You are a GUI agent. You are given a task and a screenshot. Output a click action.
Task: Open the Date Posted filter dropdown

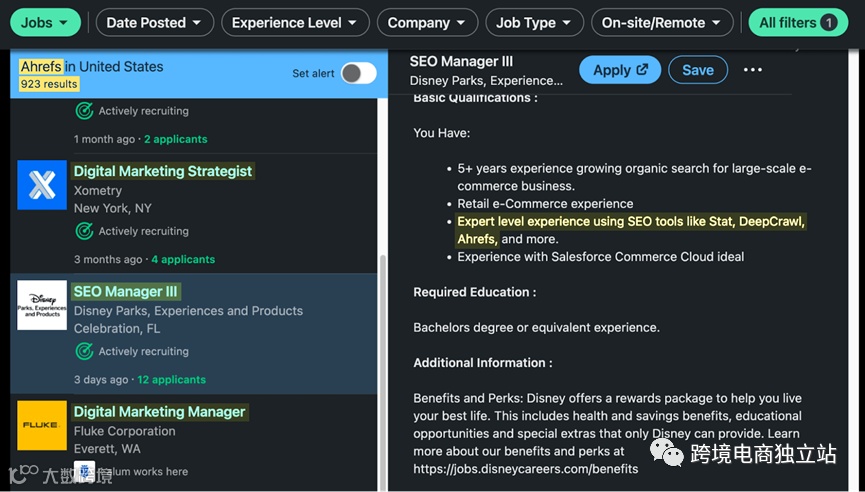[154, 22]
